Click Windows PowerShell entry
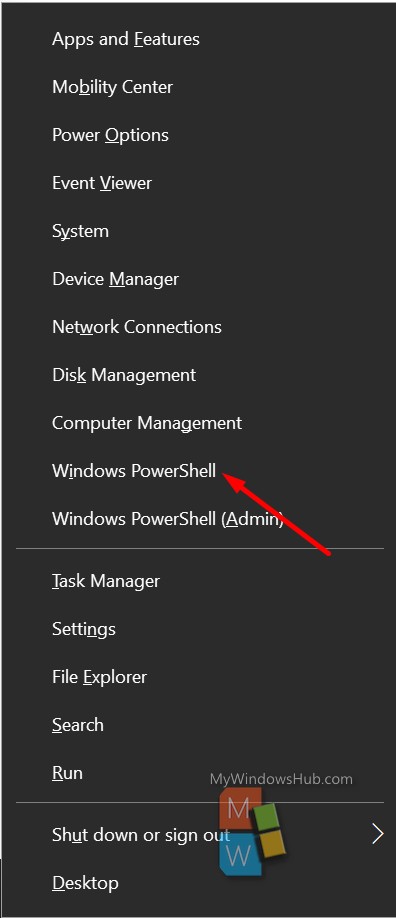This screenshot has width=396, height=918. coord(199,471)
